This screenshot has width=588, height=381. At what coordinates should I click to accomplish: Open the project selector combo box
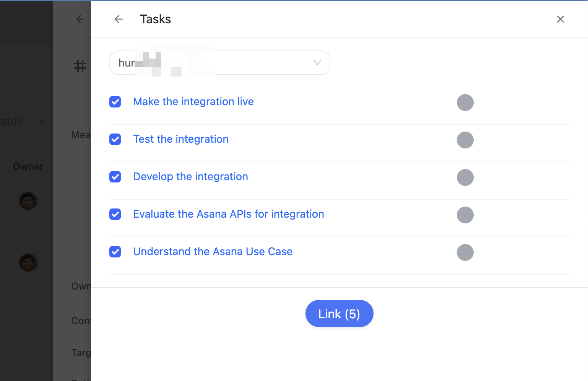pos(220,63)
